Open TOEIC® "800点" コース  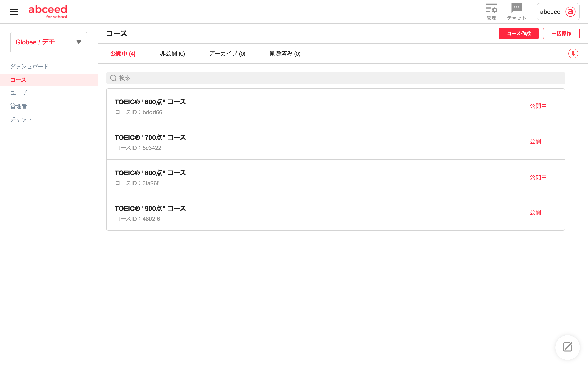click(x=336, y=177)
